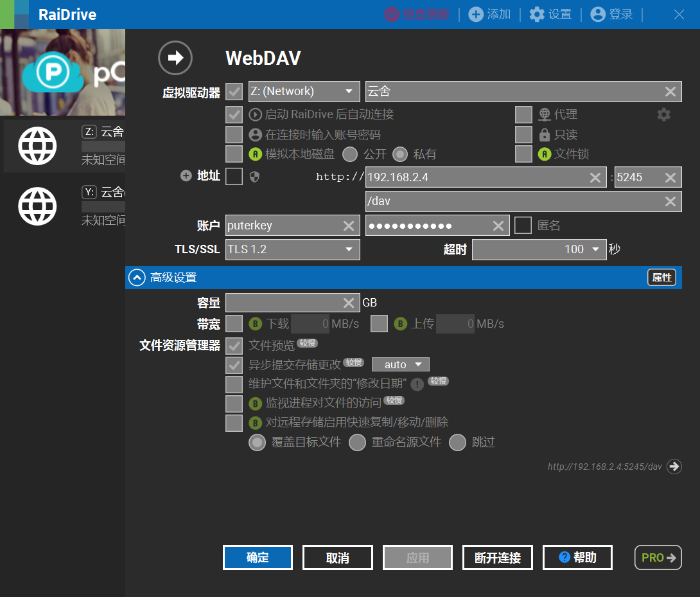
Task: Select the Z: 云舍 drive entry
Action: [x=64, y=146]
